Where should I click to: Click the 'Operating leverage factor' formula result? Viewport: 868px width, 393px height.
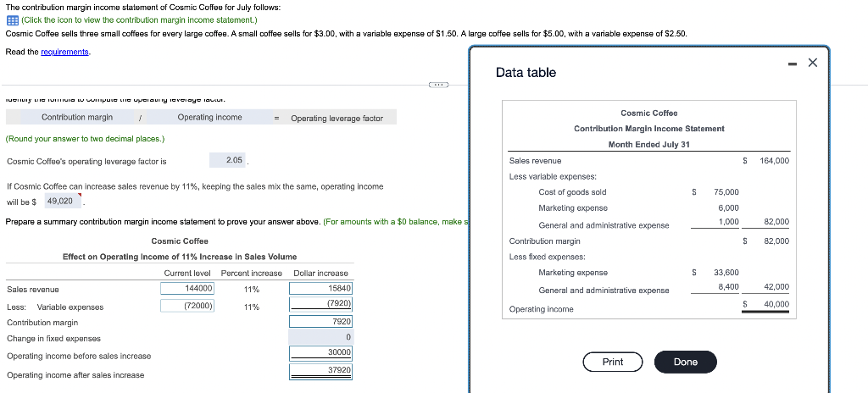337,119
